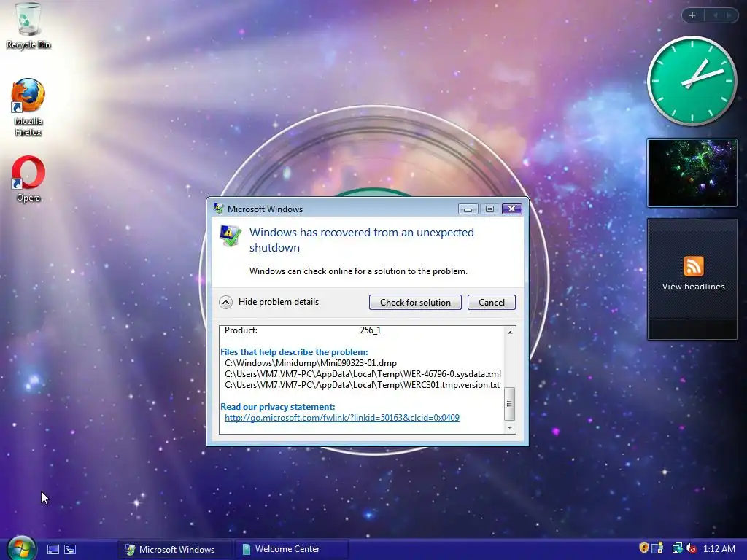Image resolution: width=747 pixels, height=560 pixels.
Task: Click the details scrollbar up arrow
Action: click(510, 332)
